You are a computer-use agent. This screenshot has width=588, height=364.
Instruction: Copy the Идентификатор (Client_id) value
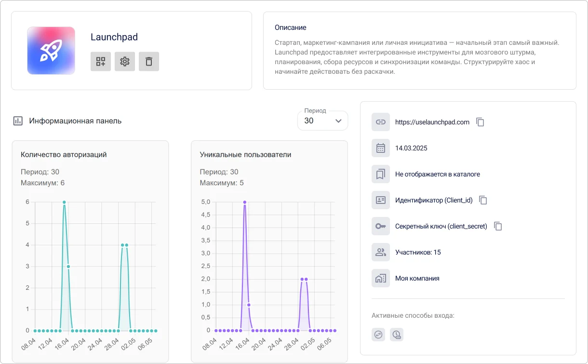(x=483, y=200)
